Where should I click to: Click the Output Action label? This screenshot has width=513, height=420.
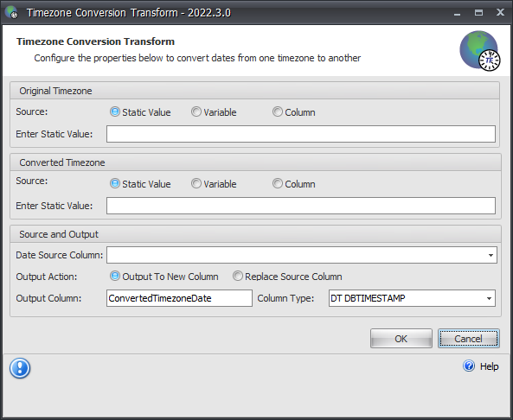(47, 277)
